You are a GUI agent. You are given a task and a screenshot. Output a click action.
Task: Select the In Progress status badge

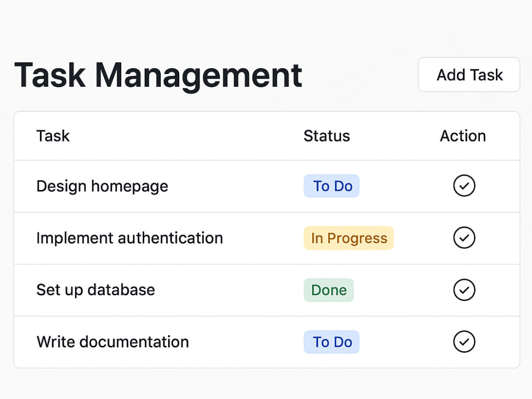pyautogui.click(x=348, y=238)
